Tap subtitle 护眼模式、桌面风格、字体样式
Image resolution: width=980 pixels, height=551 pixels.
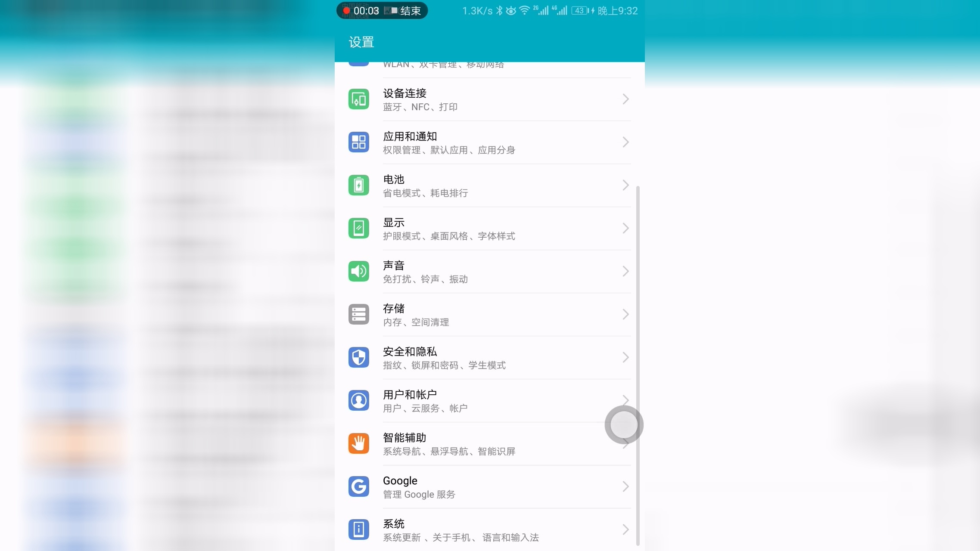449,236
